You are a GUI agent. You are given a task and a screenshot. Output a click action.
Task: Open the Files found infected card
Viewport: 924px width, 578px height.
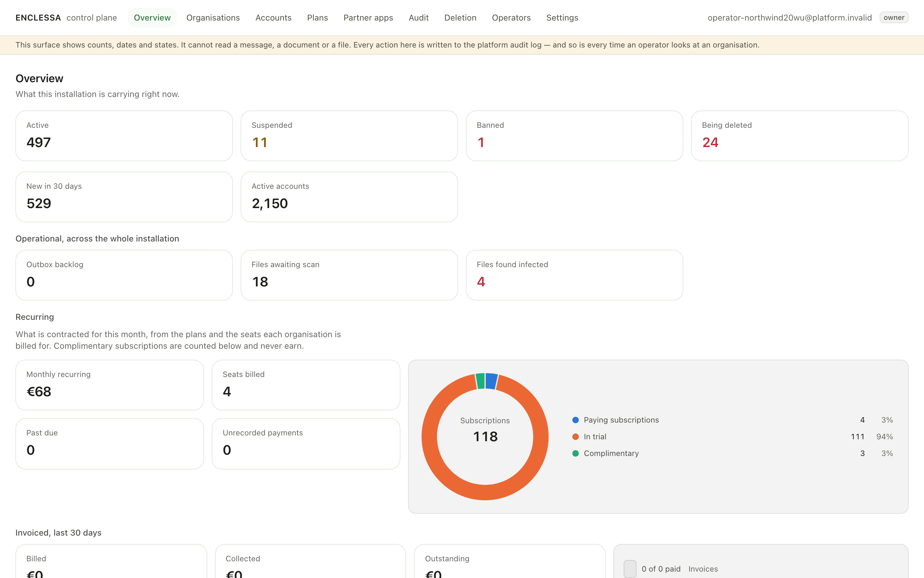pyautogui.click(x=574, y=275)
